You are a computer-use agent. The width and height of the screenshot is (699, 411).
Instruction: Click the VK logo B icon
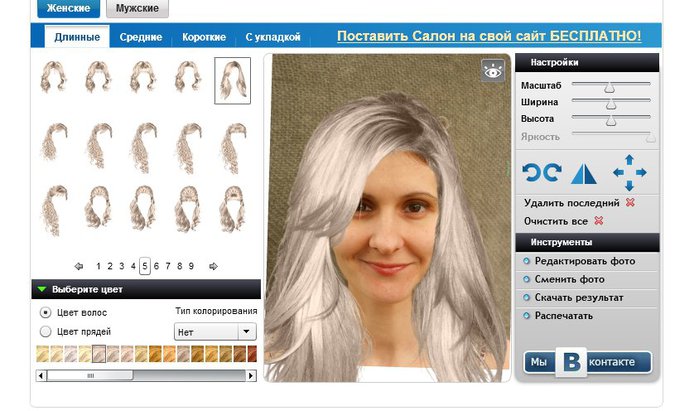pos(571,362)
